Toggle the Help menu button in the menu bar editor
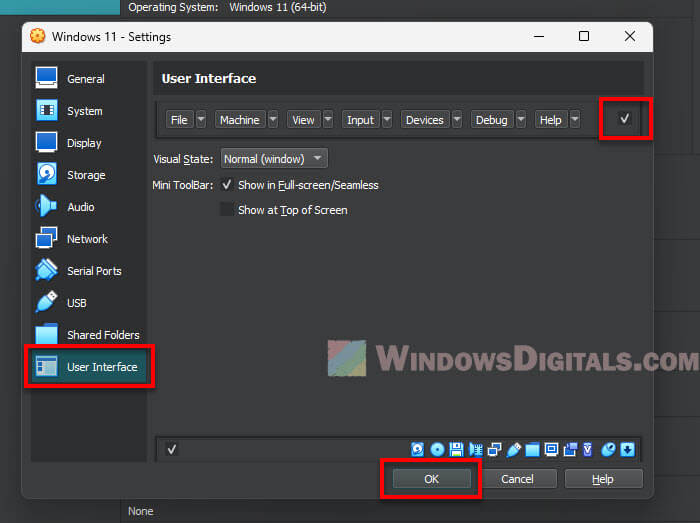 [551, 120]
